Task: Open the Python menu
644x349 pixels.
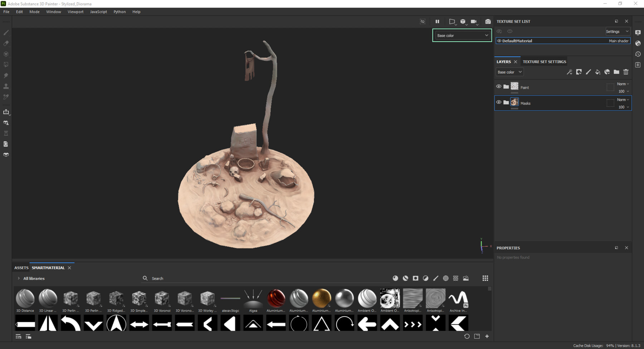Action: [x=119, y=11]
